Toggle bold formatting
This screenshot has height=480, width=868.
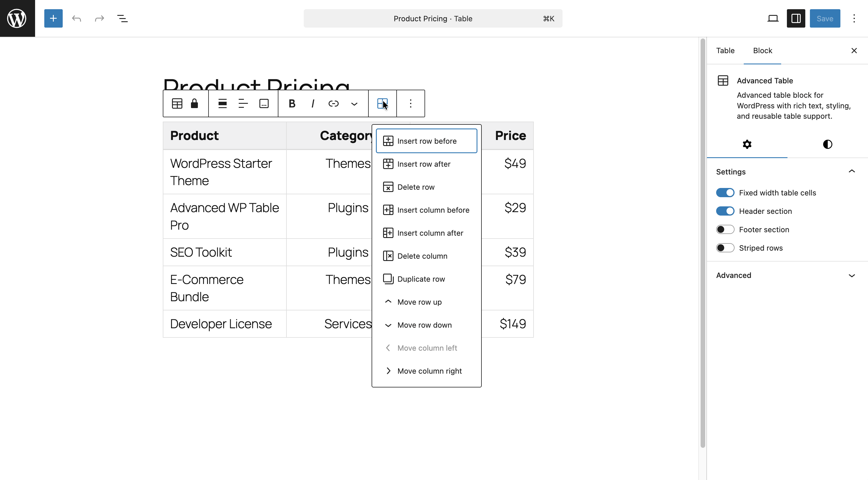[x=292, y=103]
